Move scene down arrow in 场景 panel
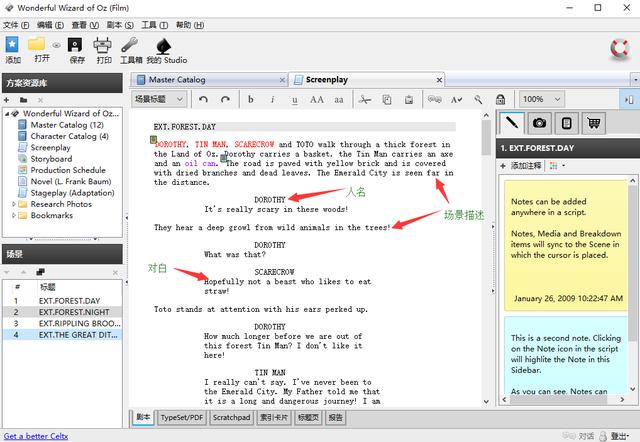The width and height of the screenshot is (640, 442). coord(7,272)
